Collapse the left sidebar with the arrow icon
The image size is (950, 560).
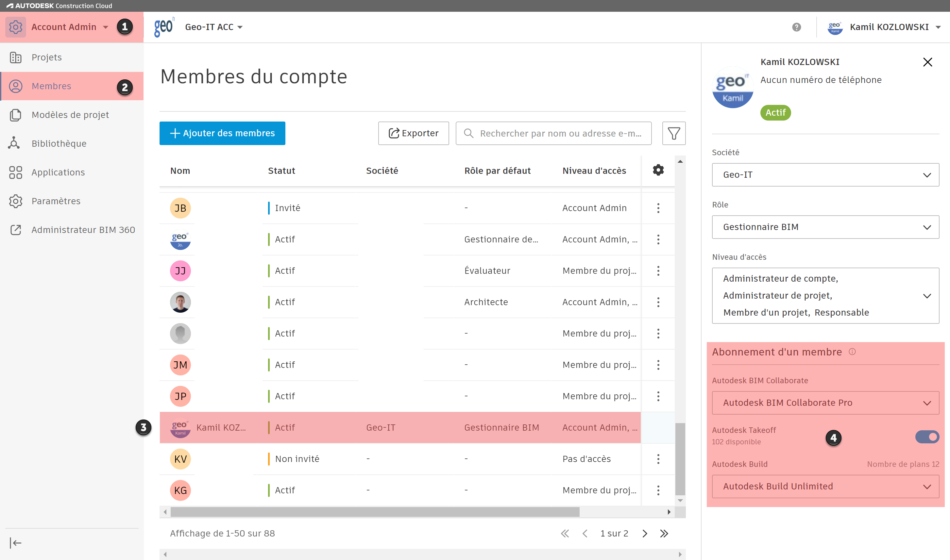click(x=15, y=543)
